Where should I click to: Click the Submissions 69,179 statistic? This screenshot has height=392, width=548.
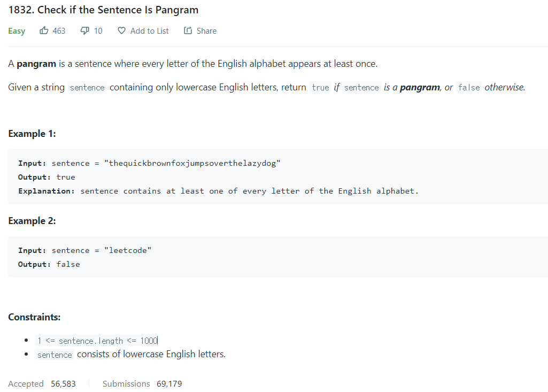coord(142,383)
